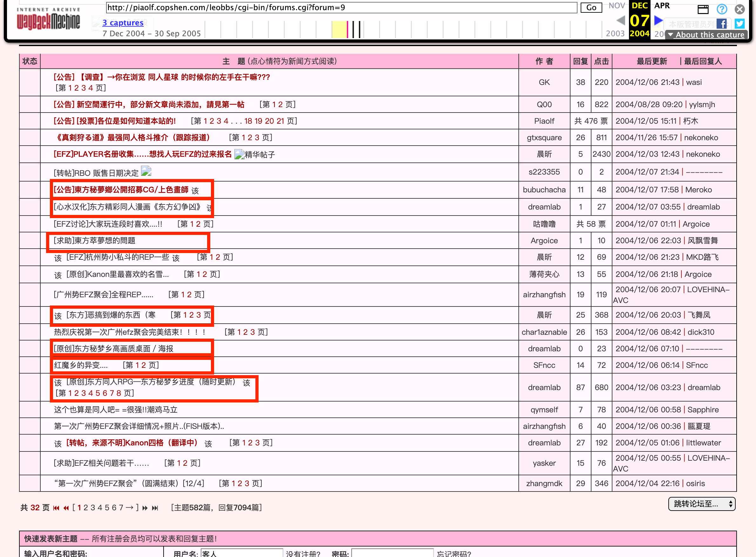The width and height of the screenshot is (756, 557).
Task: Click the next page group double-arrow icon
Action: tap(145, 508)
